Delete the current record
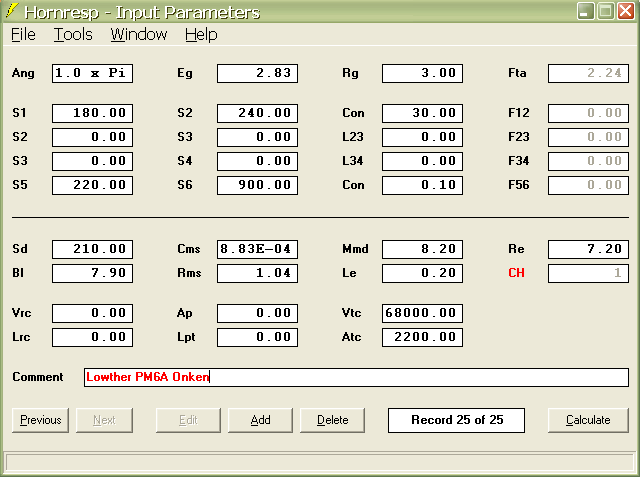640x478 pixels. point(333,420)
